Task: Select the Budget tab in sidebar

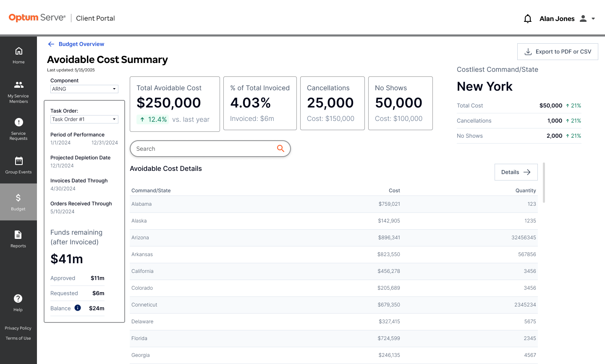Action: pos(18,202)
